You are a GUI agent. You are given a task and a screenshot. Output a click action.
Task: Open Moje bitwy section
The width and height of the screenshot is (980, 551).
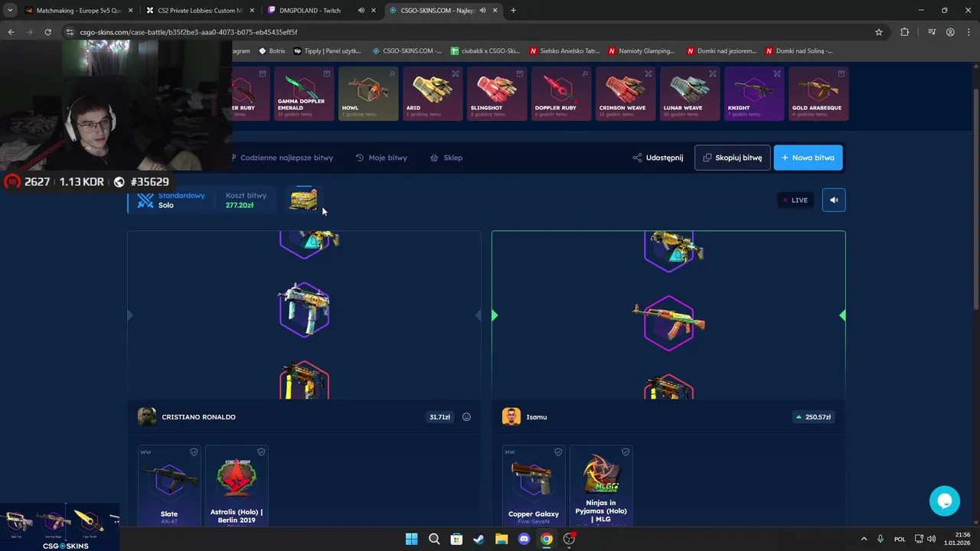click(x=381, y=158)
